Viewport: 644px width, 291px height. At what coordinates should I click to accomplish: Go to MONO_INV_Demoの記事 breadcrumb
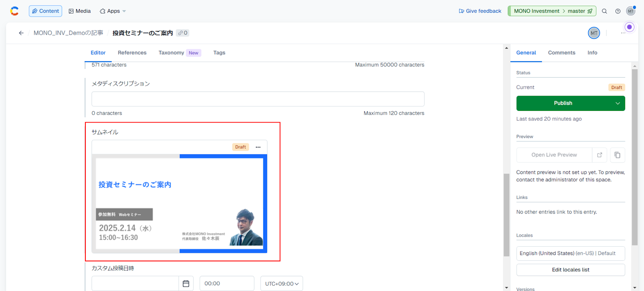[x=68, y=33]
